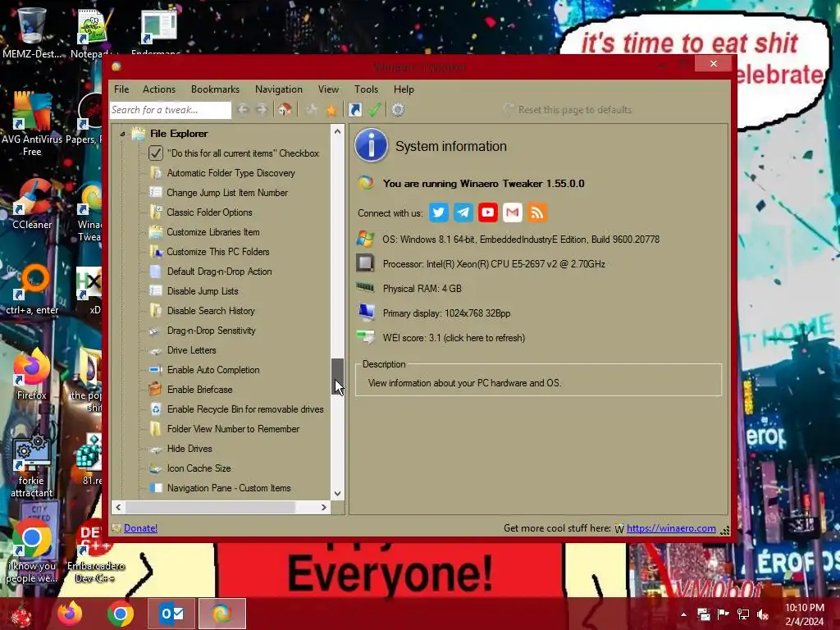Open settings via the gear toolbar icon
The image size is (840, 630).
point(398,110)
